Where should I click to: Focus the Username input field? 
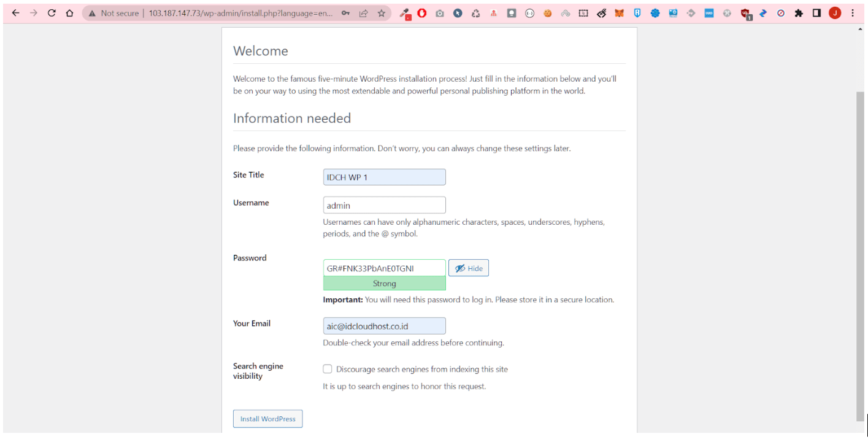384,205
